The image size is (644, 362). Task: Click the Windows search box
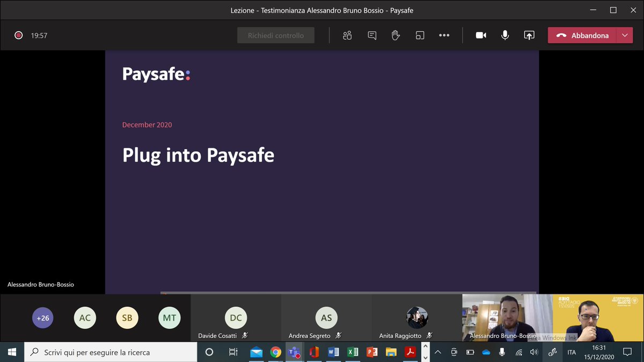click(x=111, y=352)
